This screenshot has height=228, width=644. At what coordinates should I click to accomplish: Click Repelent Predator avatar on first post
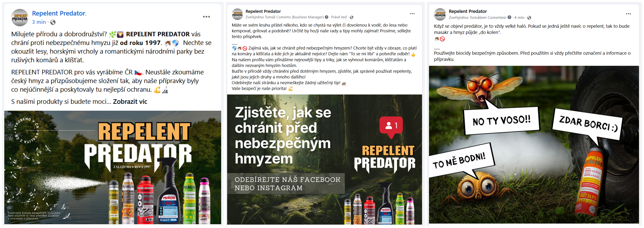[x=20, y=18]
